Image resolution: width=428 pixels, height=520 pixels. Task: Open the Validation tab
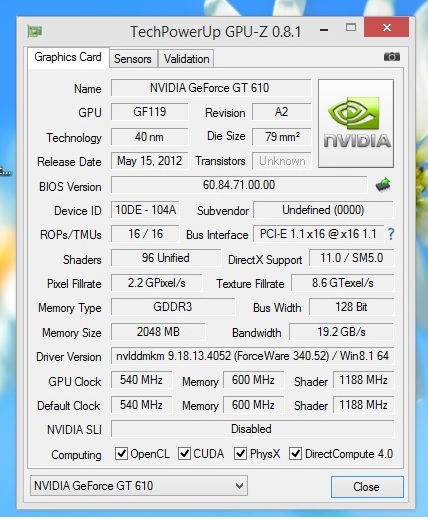186,59
